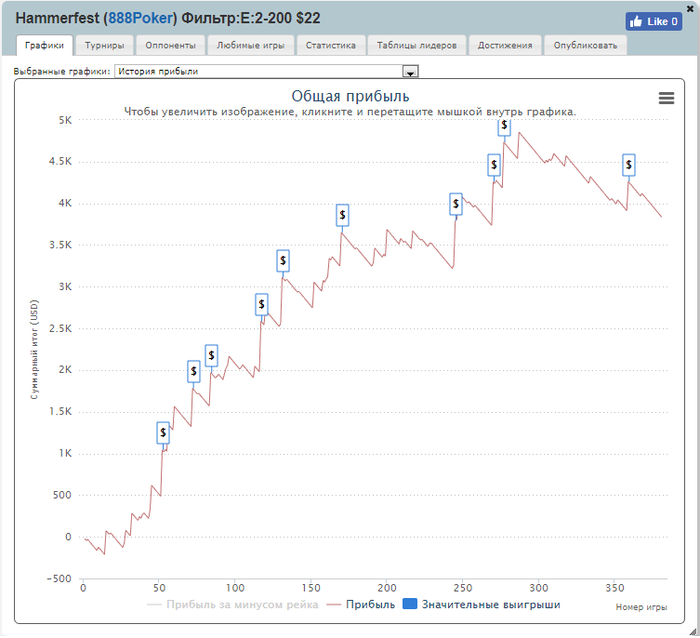Image resolution: width=700 pixels, height=638 pixels.
Task: Close the popup with the X
Action: tap(690, 8)
